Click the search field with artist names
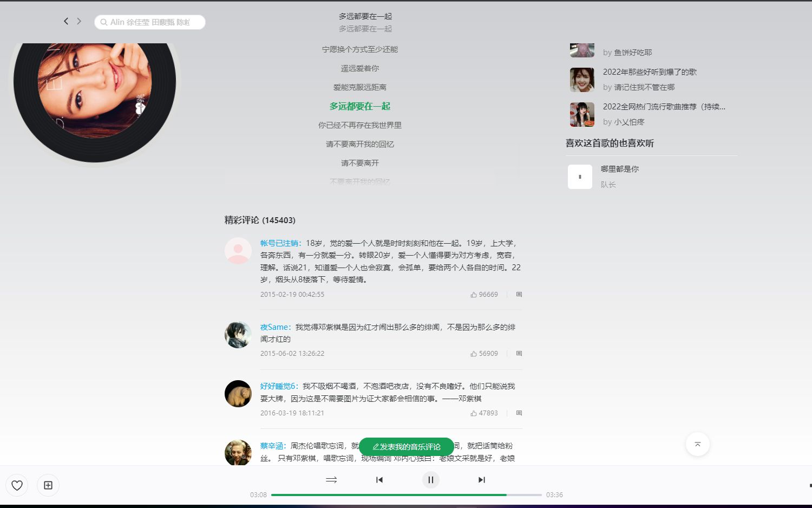 tap(150, 22)
